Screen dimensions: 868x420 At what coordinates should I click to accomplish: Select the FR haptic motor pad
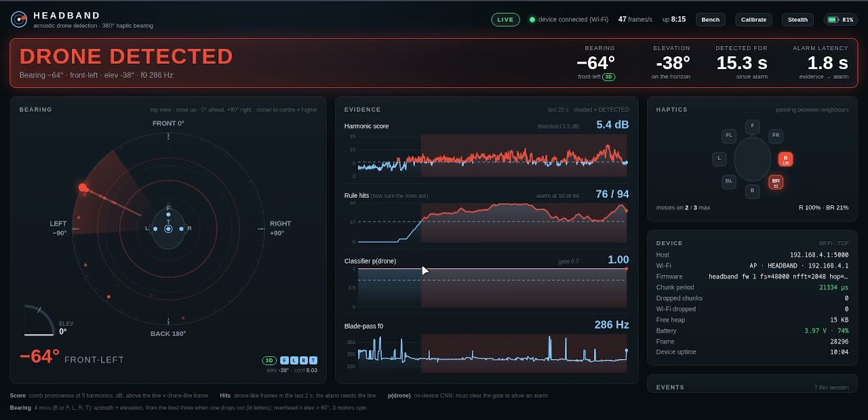776,135
